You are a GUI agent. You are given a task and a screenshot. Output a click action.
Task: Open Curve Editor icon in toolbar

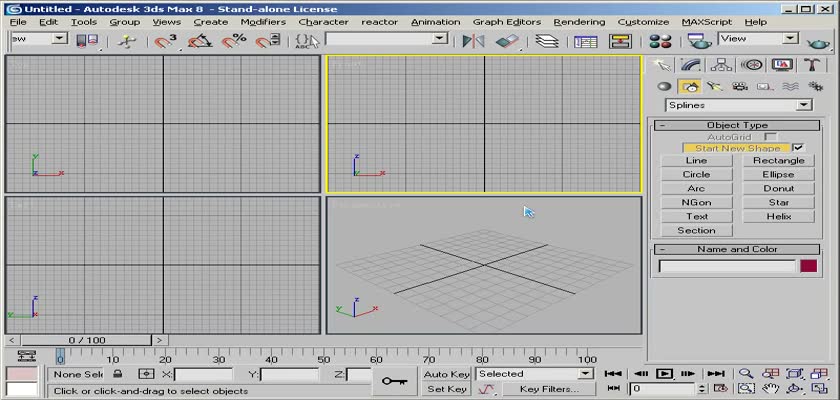click(586, 41)
